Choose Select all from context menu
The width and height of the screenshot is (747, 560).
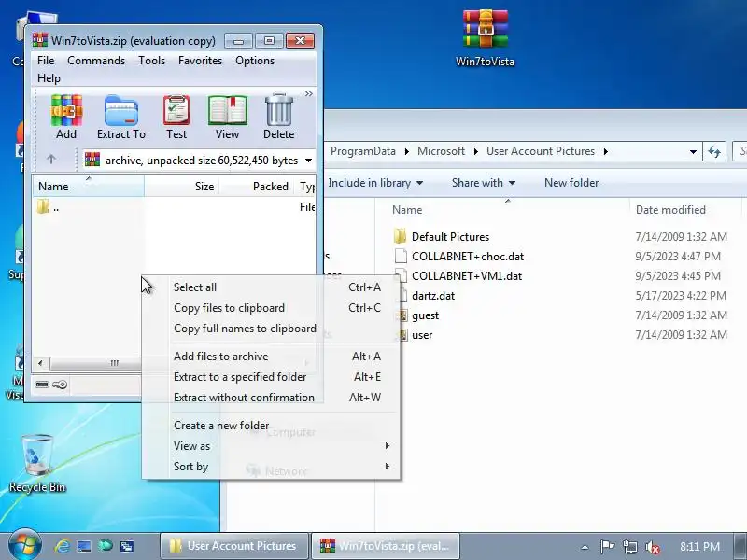pyautogui.click(x=271, y=287)
